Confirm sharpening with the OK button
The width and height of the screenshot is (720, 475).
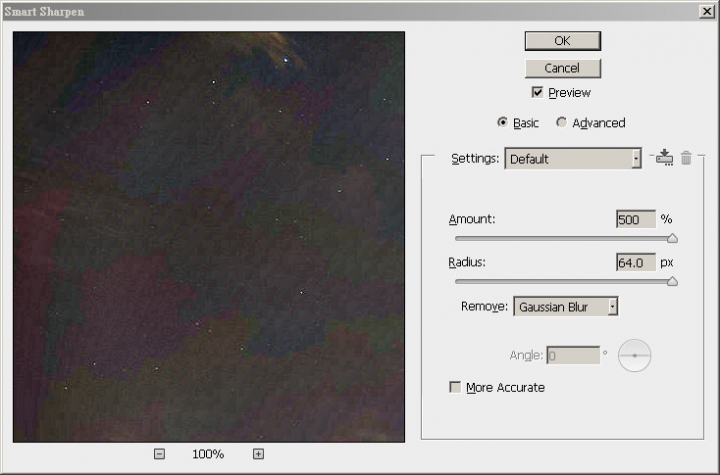[x=562, y=41]
